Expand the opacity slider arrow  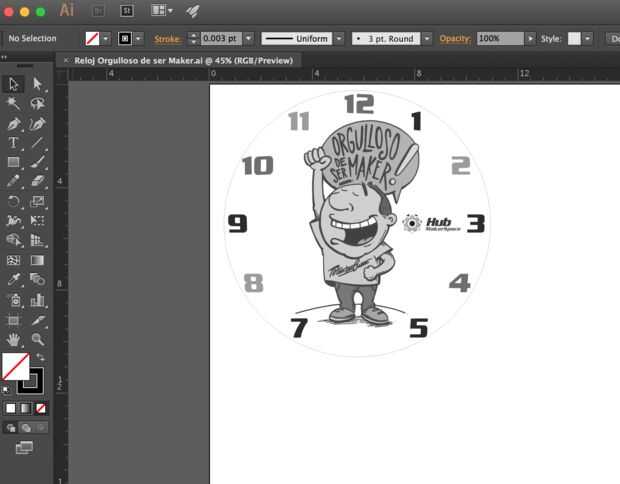[531, 39]
